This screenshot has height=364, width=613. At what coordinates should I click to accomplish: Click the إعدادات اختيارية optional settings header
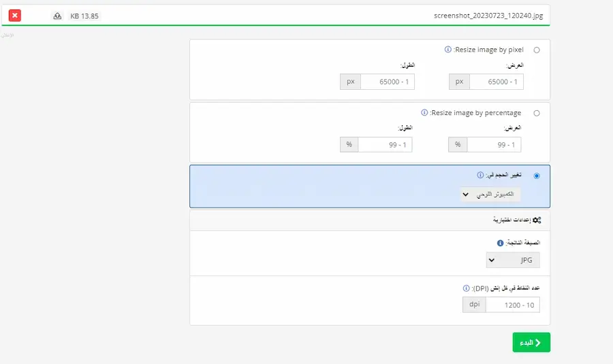pyautogui.click(x=370, y=220)
